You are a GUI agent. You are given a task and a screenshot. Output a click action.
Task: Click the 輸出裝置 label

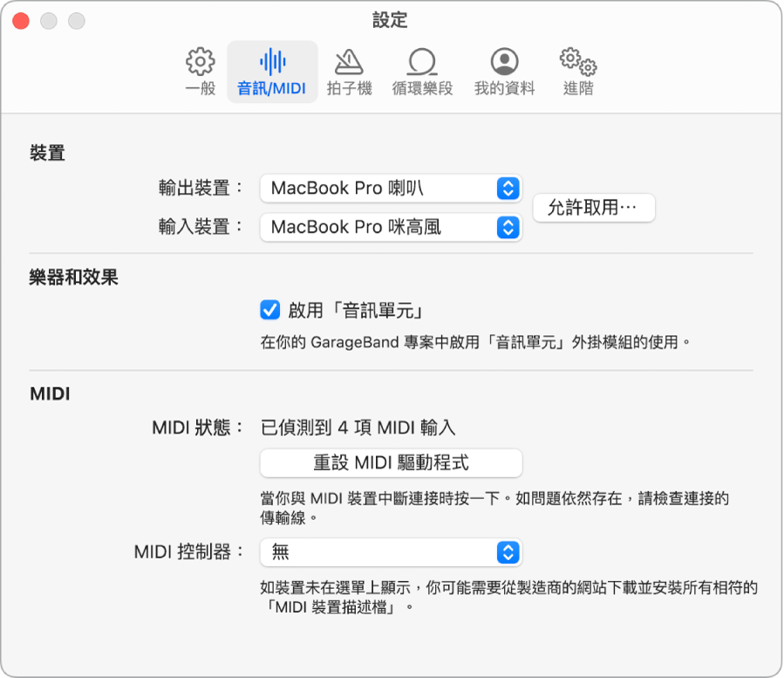[x=200, y=188]
